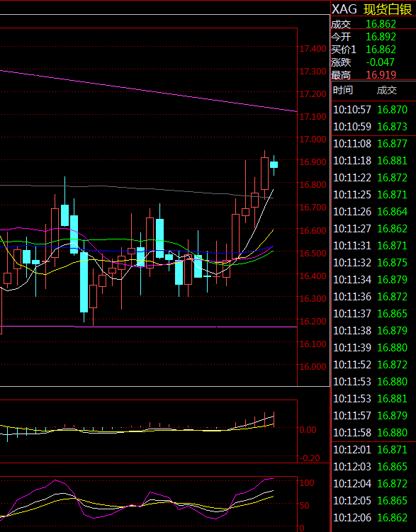Click the XAG symbol title
This screenshot has width=416, height=532.
point(344,9)
